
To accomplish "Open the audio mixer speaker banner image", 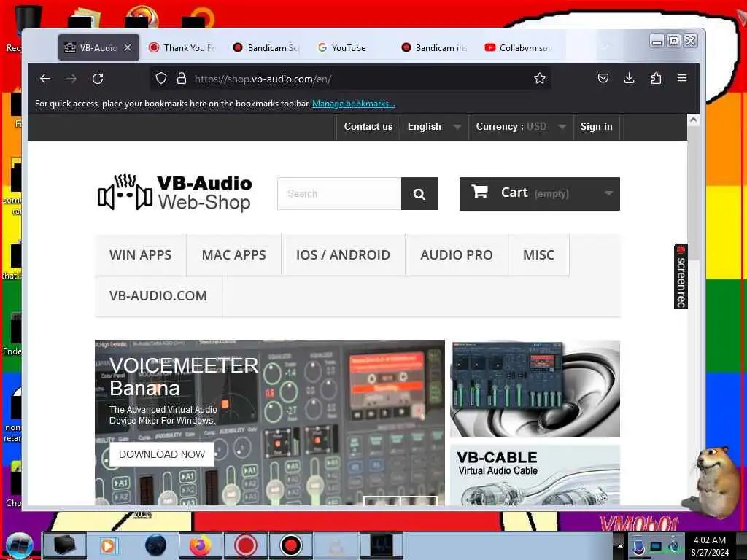I will pos(535,389).
